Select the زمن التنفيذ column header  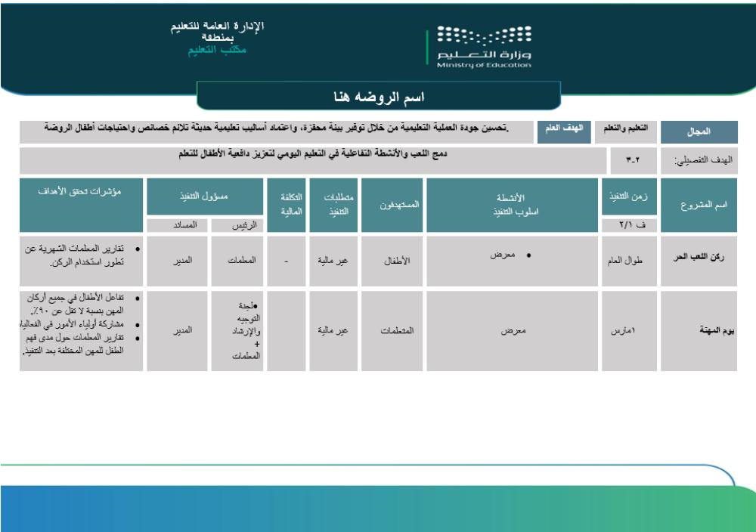[629, 197]
